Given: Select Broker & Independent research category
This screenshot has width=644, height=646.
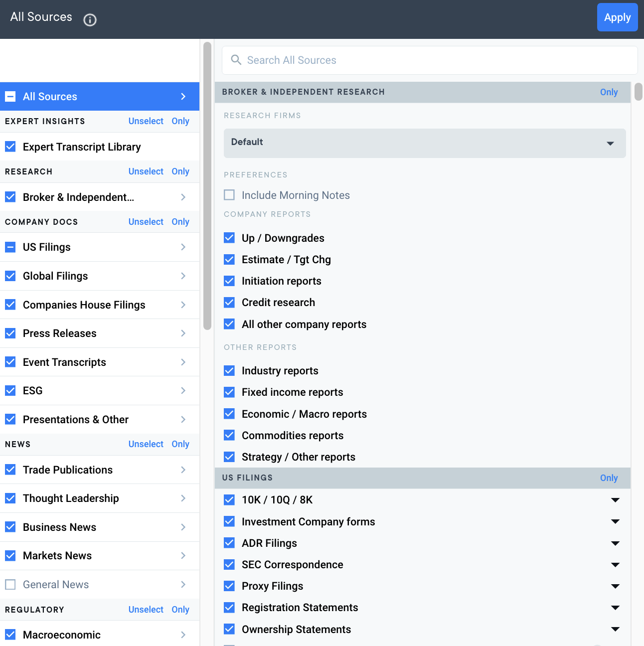Looking at the screenshot, I should tap(78, 197).
